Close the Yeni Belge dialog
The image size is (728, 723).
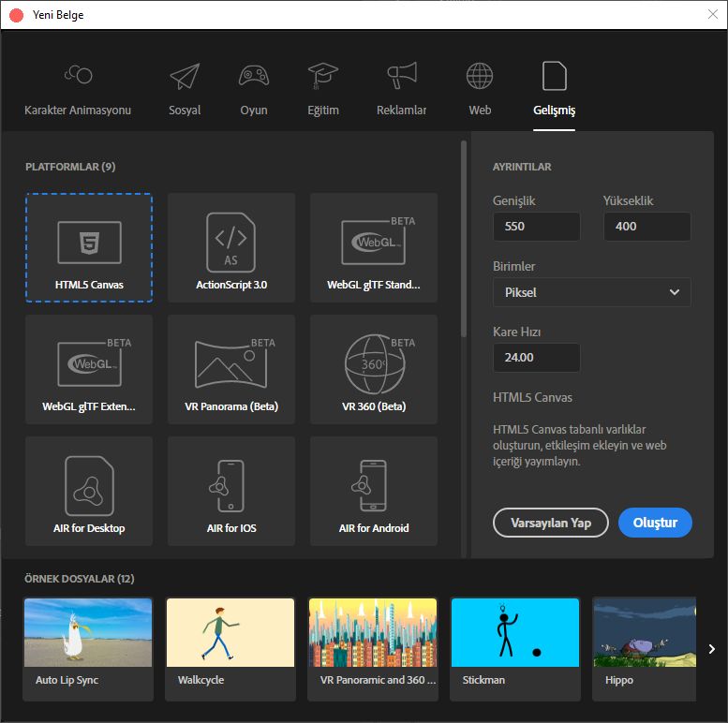(713, 14)
